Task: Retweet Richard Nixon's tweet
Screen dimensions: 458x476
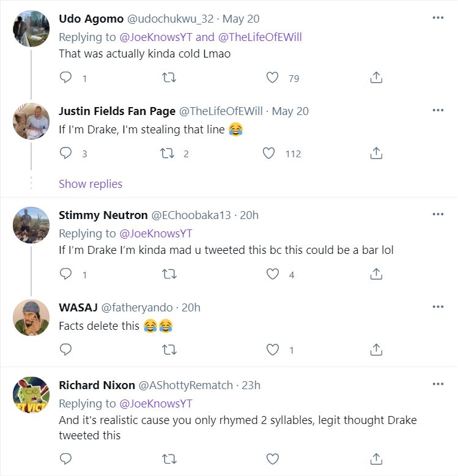Action: (169, 458)
